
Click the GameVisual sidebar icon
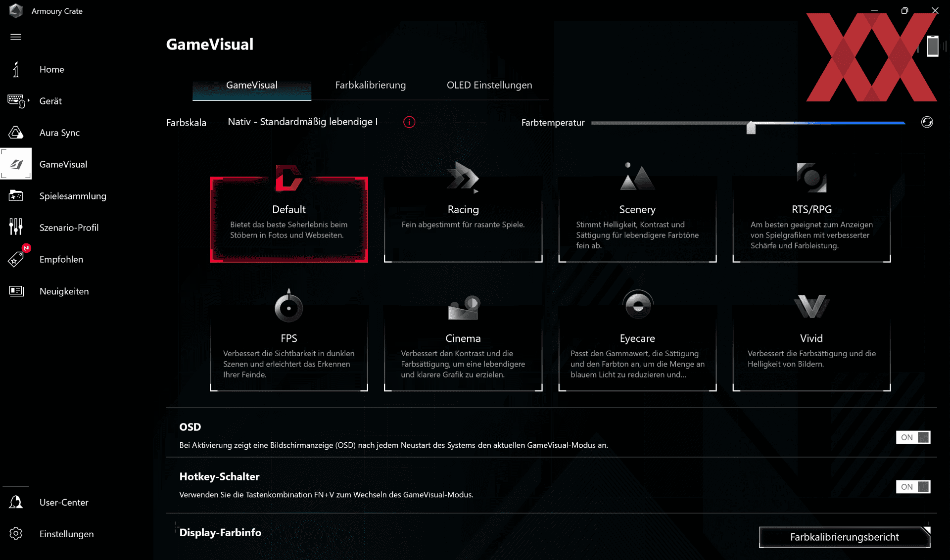click(x=16, y=164)
